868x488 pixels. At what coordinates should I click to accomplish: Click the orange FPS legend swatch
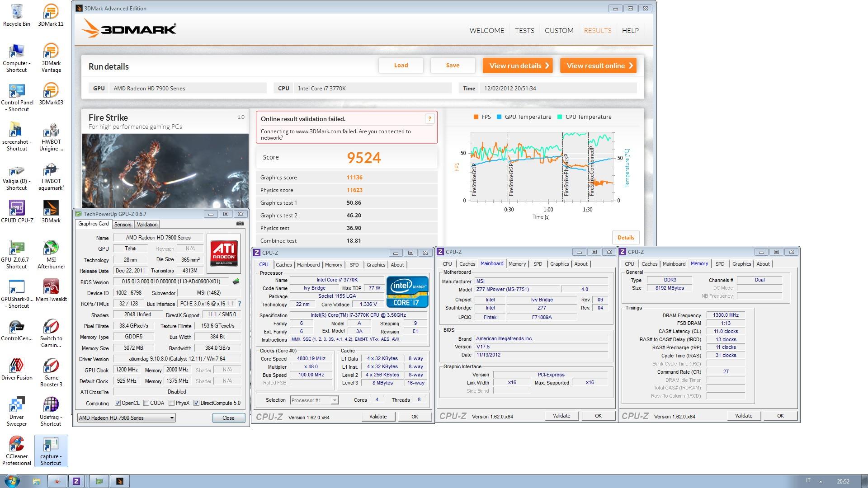tap(476, 117)
